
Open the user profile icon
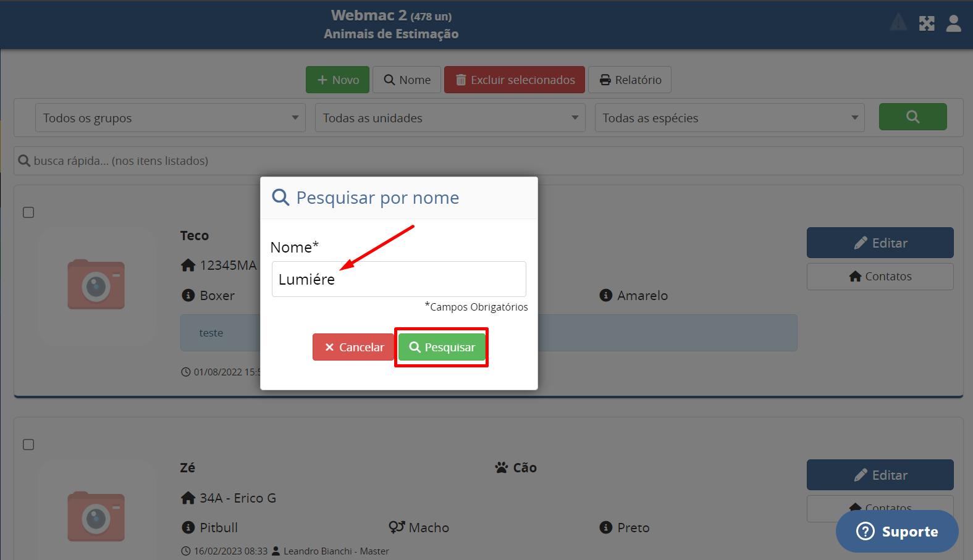pyautogui.click(x=953, y=23)
